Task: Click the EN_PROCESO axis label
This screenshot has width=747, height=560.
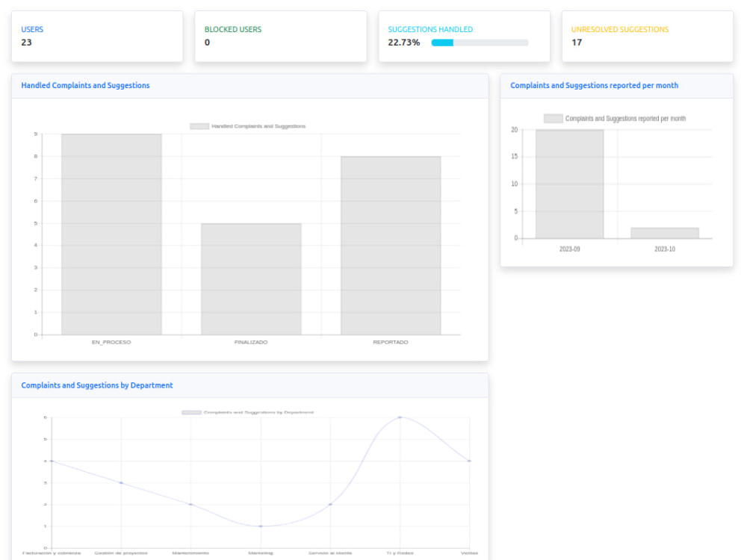Action: point(111,342)
